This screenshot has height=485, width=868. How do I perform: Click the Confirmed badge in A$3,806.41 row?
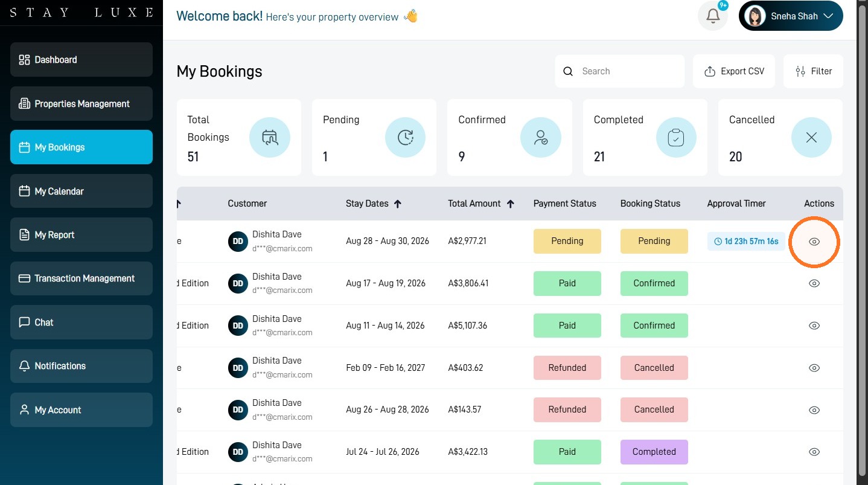tap(654, 283)
